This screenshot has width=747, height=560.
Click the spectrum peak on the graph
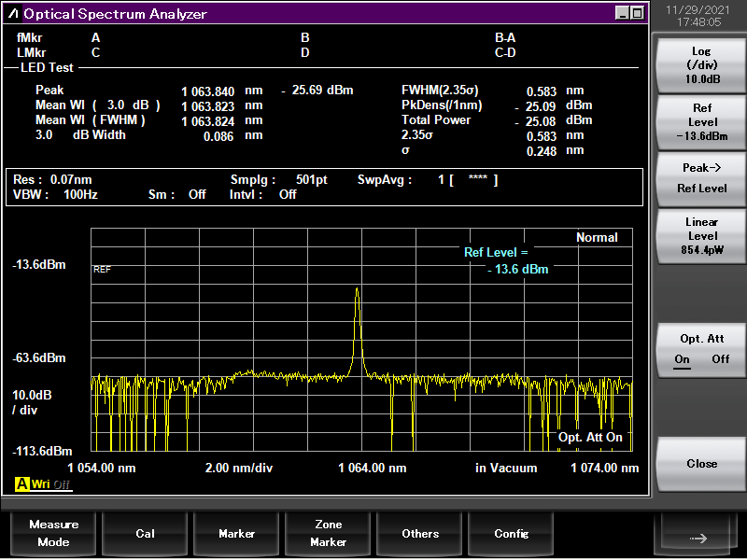click(357, 291)
